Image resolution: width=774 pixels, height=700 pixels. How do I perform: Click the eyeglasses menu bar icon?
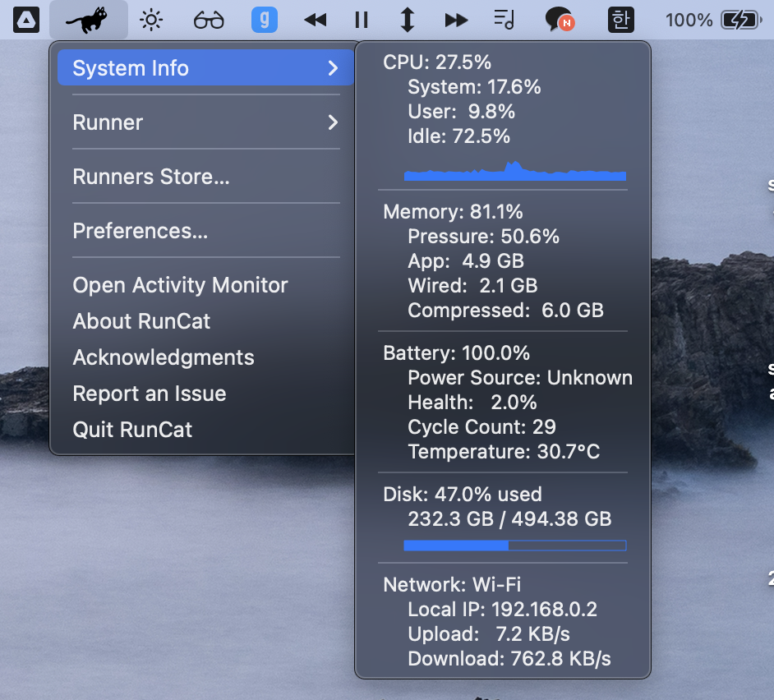tap(209, 21)
